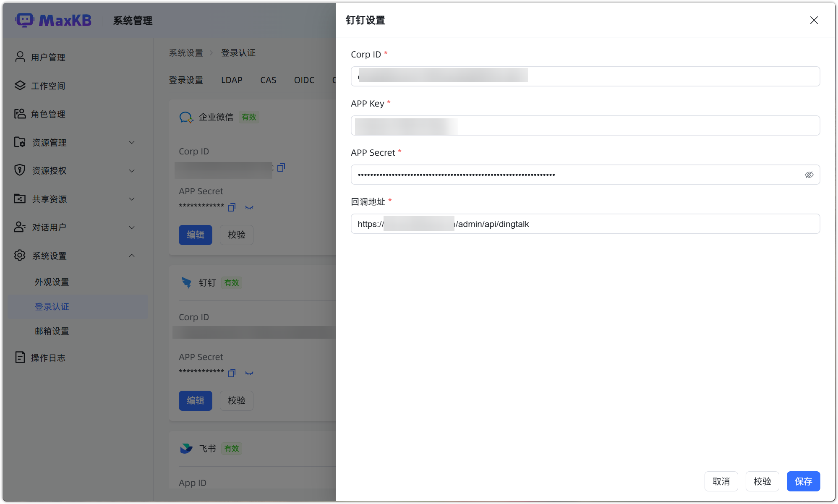Close the 钉钉设置 drawer
This screenshot has height=504, width=838.
(x=814, y=20)
